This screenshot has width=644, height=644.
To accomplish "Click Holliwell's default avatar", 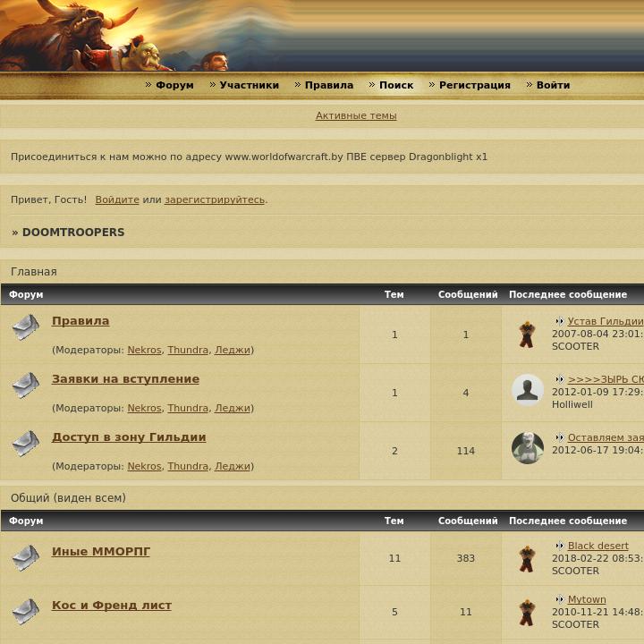I will (528, 390).
